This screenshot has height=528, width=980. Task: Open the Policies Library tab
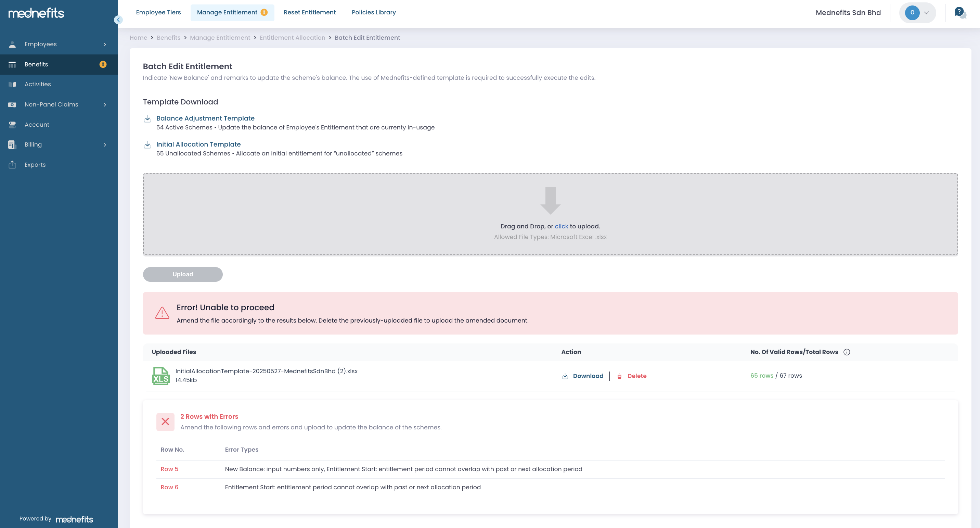[373, 13]
